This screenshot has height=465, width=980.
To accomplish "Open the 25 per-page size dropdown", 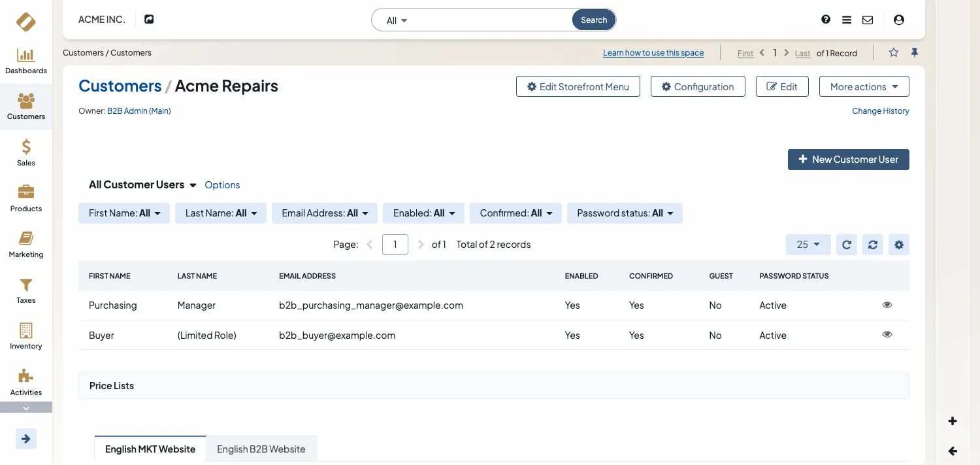I will (x=808, y=245).
